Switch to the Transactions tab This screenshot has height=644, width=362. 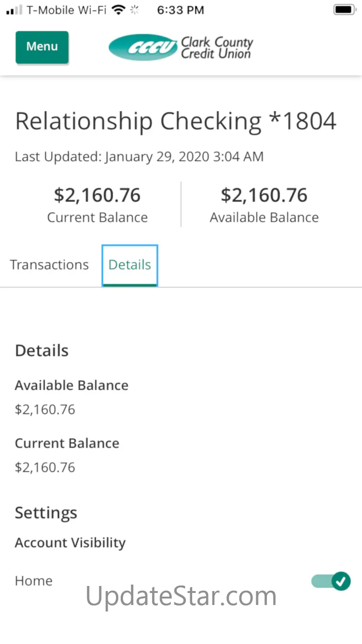click(49, 265)
